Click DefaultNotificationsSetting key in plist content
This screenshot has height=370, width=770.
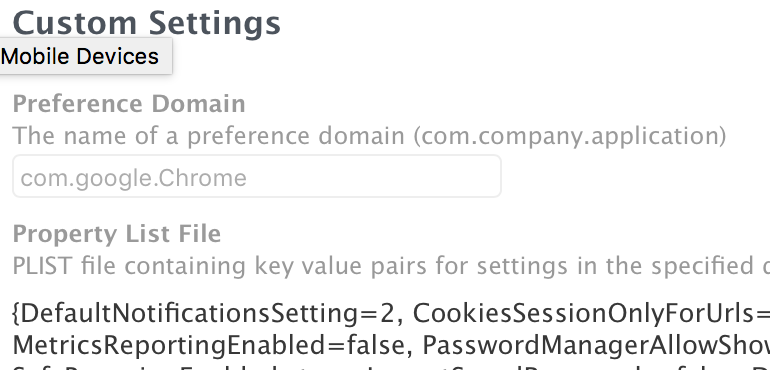144,313
